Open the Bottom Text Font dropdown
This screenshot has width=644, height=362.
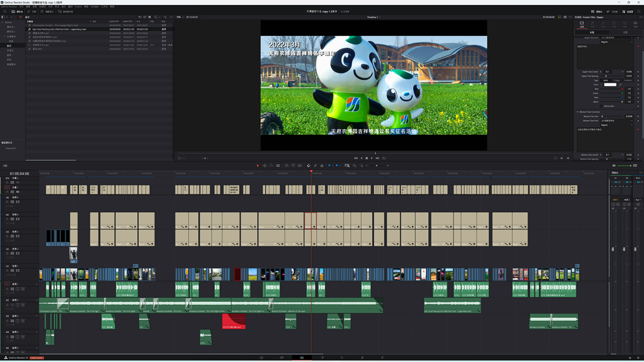point(617,121)
